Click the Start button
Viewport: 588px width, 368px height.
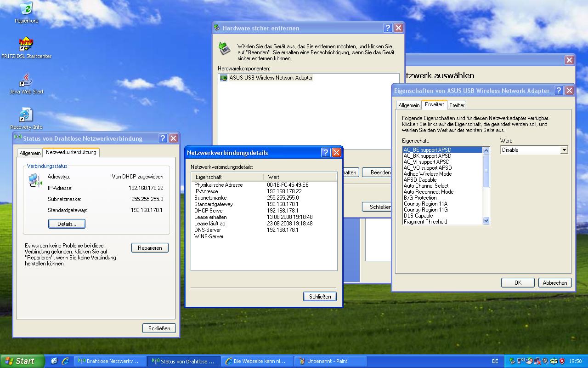tap(22, 361)
